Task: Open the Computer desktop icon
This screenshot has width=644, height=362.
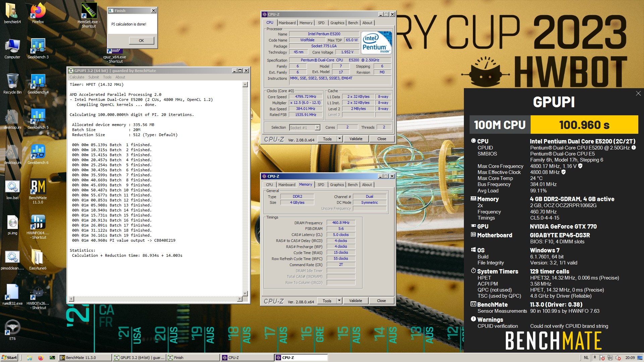Action: tap(12, 49)
